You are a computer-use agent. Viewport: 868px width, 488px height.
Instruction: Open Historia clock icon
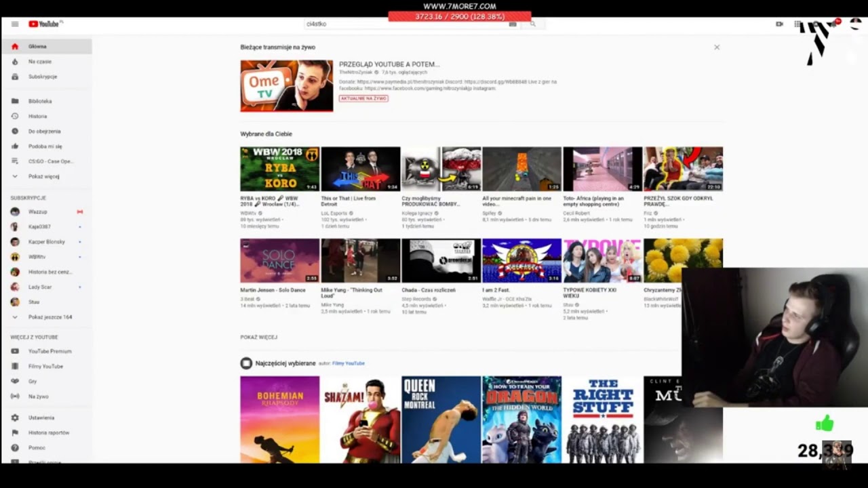[x=15, y=116]
